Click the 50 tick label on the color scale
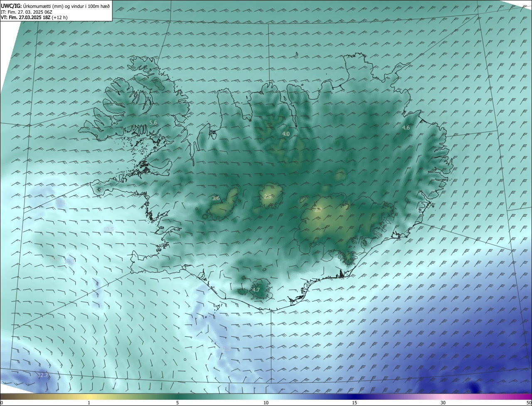 point(529,403)
